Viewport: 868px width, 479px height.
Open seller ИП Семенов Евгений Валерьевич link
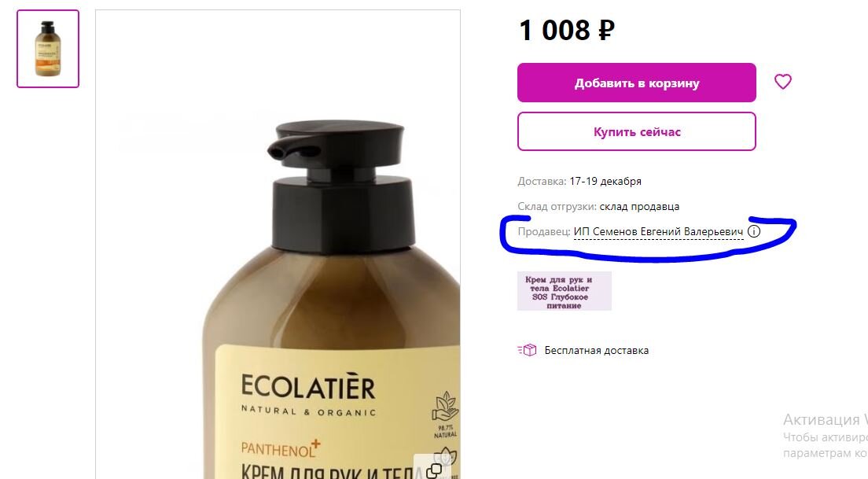(658, 231)
